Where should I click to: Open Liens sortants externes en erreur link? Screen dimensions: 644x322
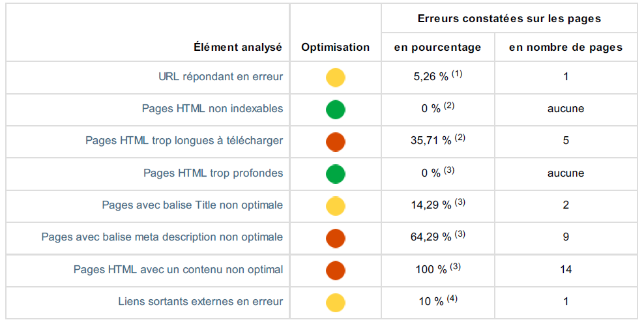(201, 301)
